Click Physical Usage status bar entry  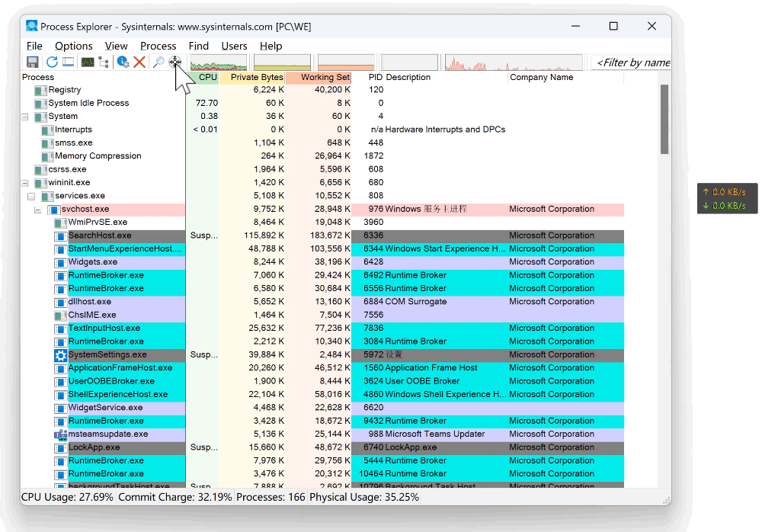coord(364,498)
